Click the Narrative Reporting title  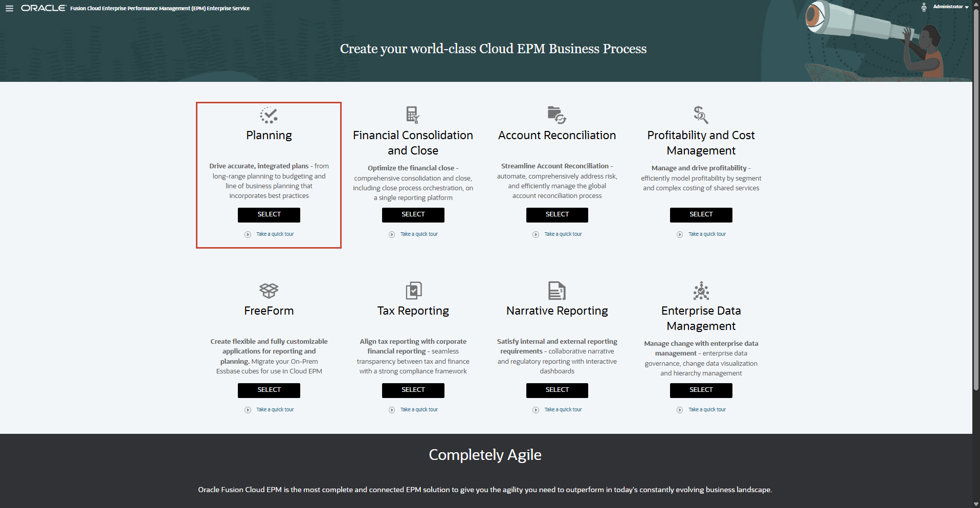(557, 311)
